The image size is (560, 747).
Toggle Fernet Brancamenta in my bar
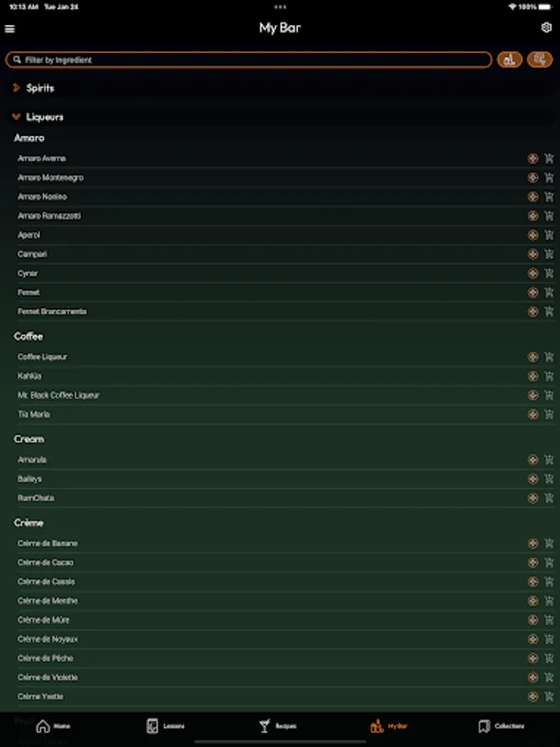coord(533,311)
